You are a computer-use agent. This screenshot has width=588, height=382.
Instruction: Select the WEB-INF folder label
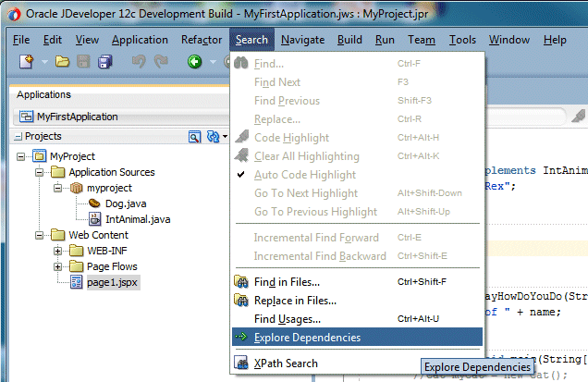pos(107,251)
